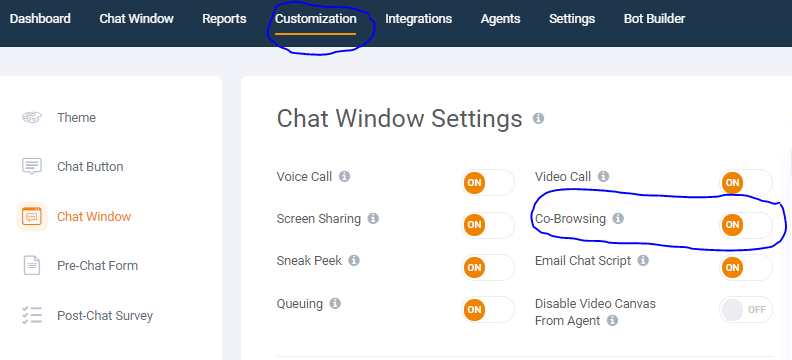This screenshot has height=360, width=792.
Task: Click the Sneak Peek label
Action: point(309,261)
